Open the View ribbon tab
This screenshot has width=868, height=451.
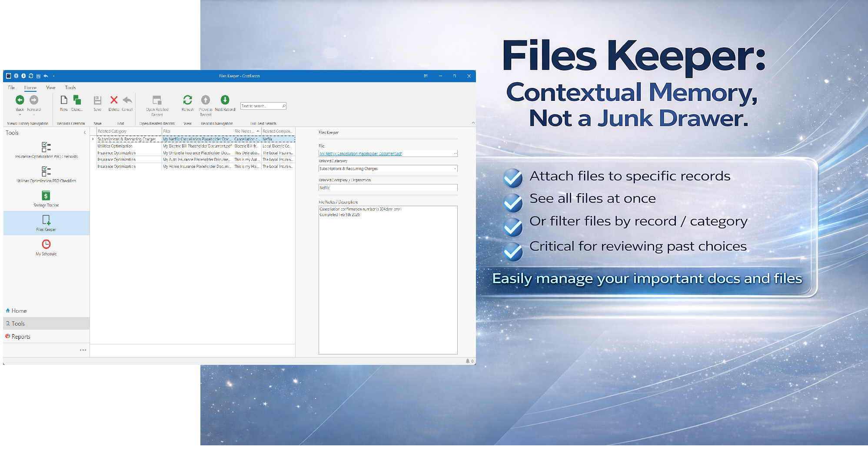pyautogui.click(x=51, y=88)
